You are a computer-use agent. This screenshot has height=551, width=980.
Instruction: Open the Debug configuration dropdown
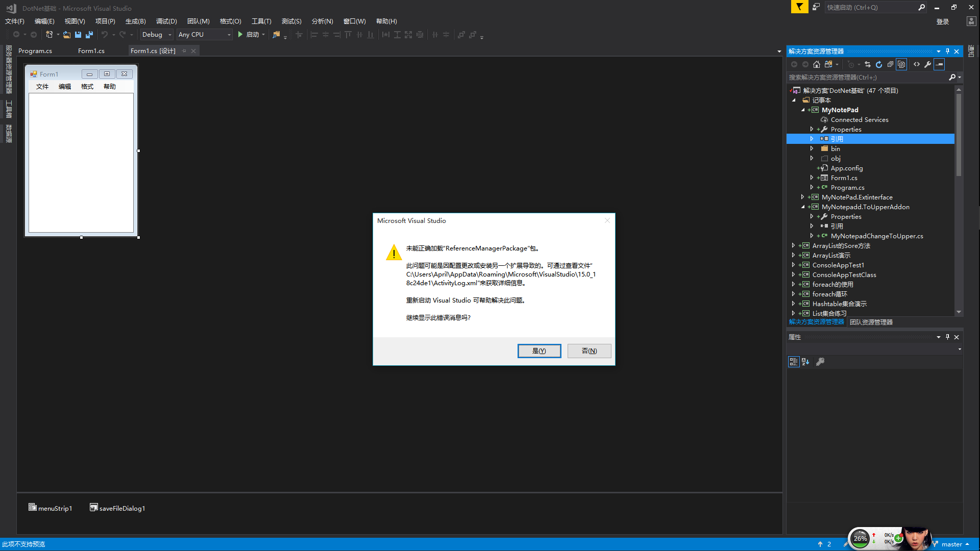tap(157, 35)
